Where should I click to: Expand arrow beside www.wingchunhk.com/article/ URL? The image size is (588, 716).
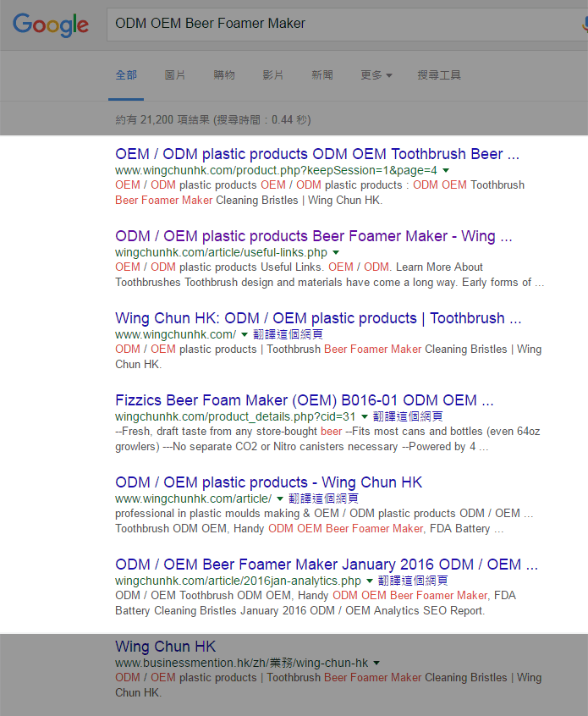[x=280, y=499]
